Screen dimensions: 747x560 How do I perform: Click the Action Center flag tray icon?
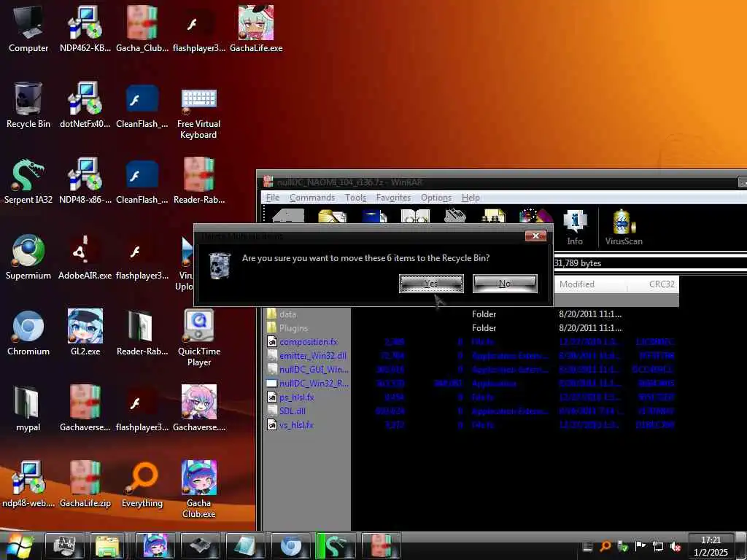pyautogui.click(x=640, y=547)
